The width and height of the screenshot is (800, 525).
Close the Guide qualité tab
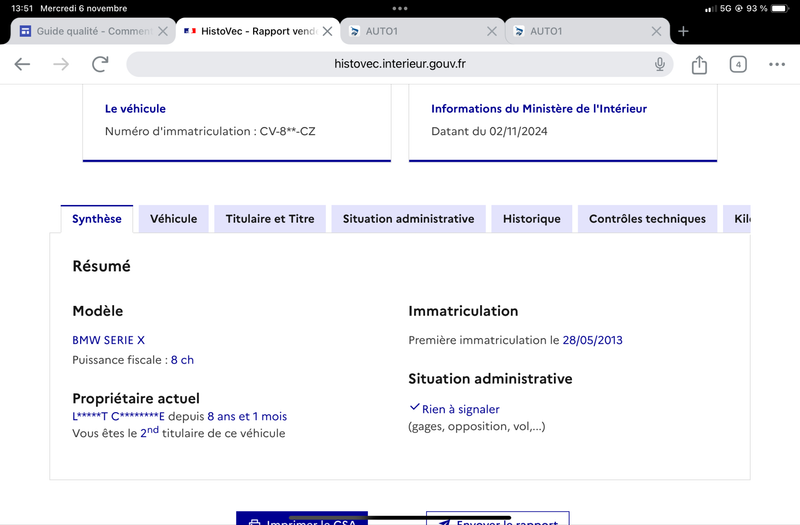(x=163, y=31)
